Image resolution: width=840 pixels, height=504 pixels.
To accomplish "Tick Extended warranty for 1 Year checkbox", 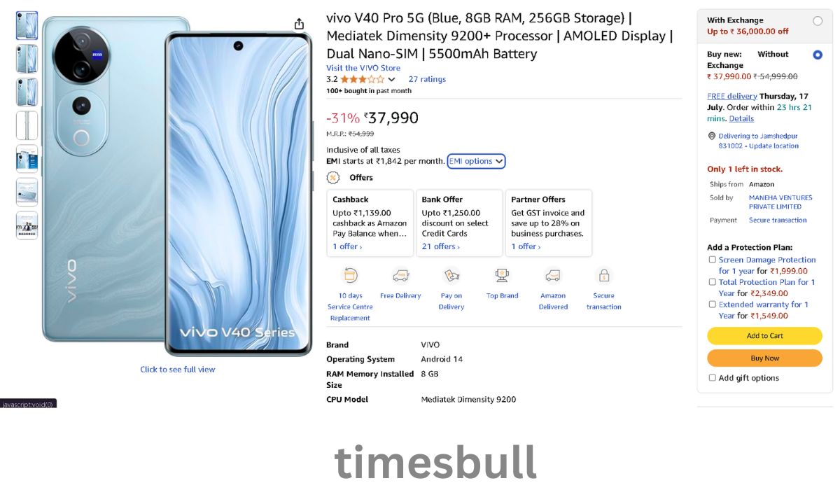I will pyautogui.click(x=712, y=304).
